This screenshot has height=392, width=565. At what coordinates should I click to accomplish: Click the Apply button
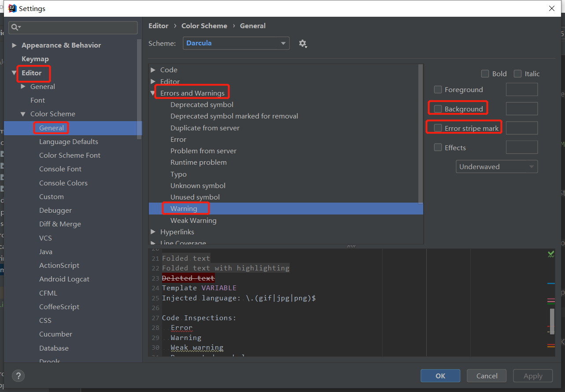(532, 376)
